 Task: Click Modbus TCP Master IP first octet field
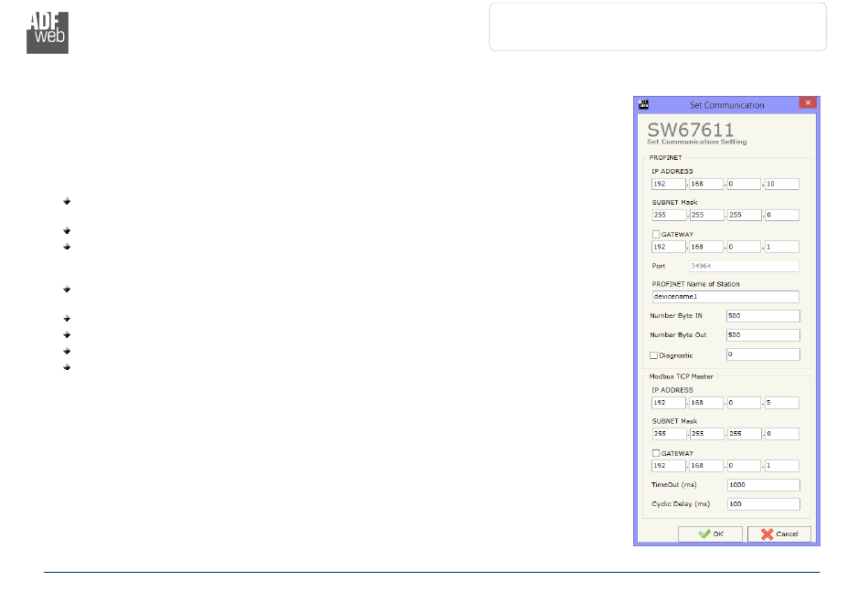tap(669, 403)
